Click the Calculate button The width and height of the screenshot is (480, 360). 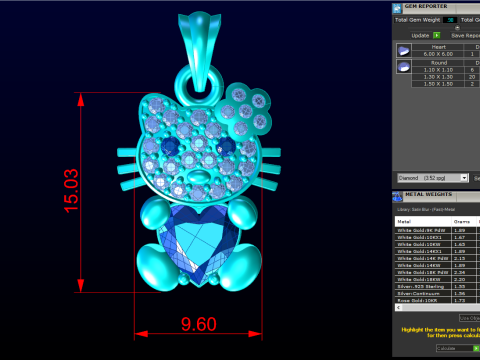tap(457, 348)
